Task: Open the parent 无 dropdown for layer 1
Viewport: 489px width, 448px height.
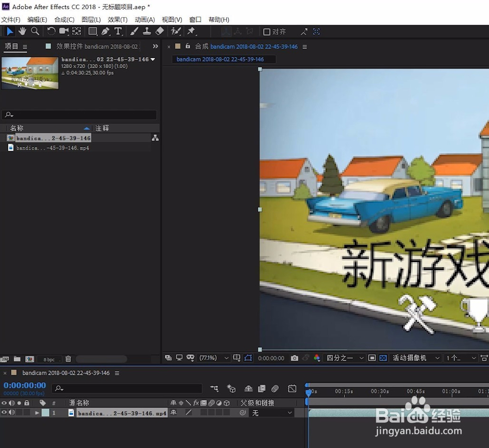Action: click(x=271, y=413)
